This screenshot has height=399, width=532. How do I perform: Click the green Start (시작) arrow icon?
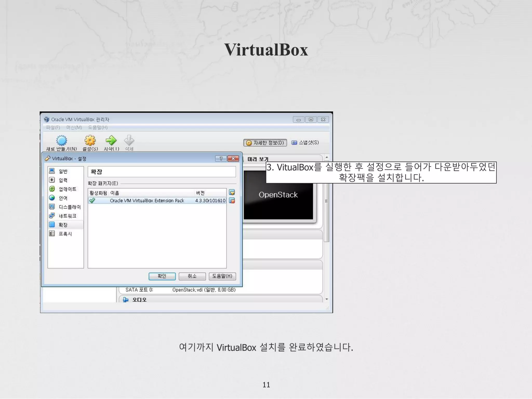tap(111, 141)
